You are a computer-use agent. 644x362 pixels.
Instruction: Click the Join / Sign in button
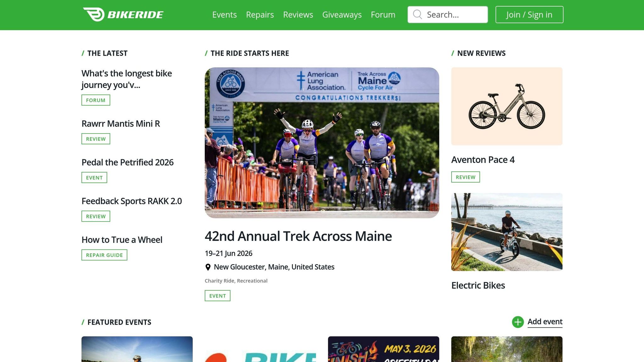[x=529, y=14]
